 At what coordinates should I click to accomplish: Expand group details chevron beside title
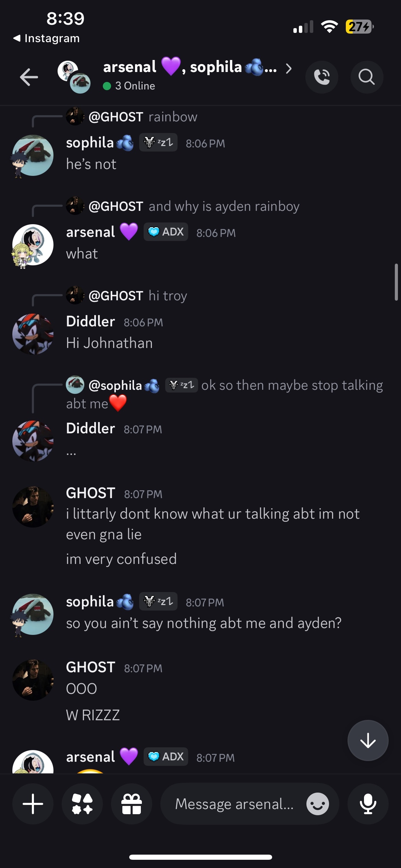coord(289,69)
